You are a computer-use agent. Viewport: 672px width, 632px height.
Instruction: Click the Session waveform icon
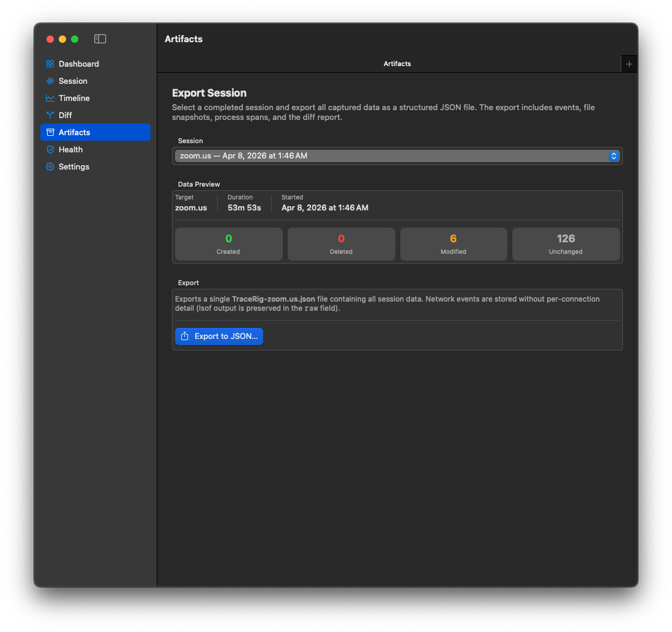50,81
